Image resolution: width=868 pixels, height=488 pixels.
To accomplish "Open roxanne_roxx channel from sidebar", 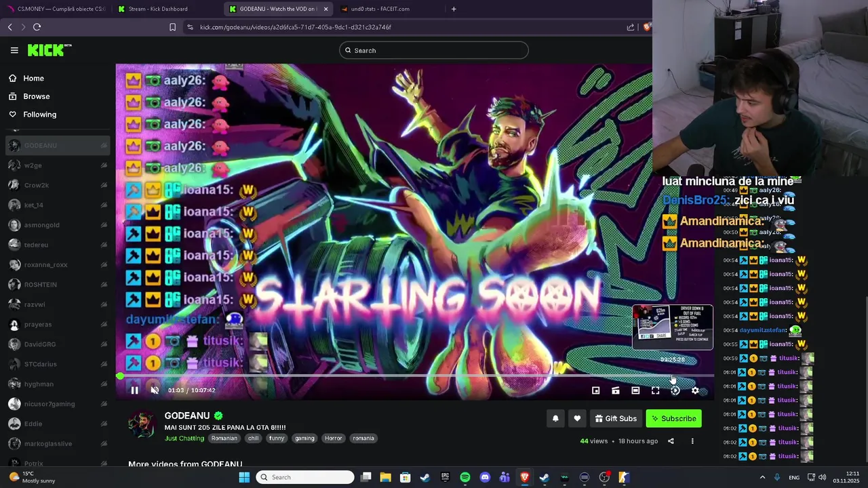I will pos(58,264).
